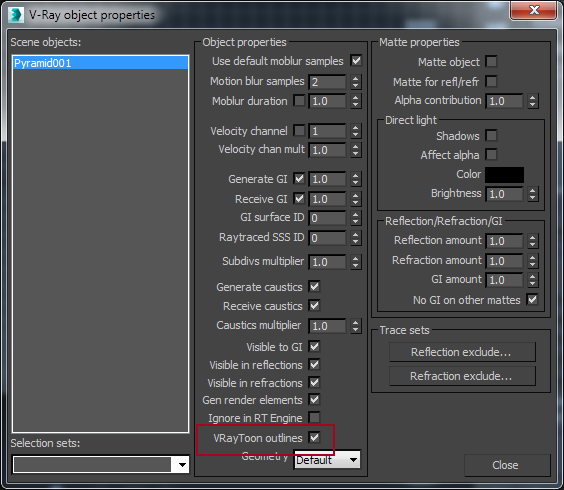Click the Reflection amount spinner arrows
Screen dimensions: 564x490
[533, 241]
